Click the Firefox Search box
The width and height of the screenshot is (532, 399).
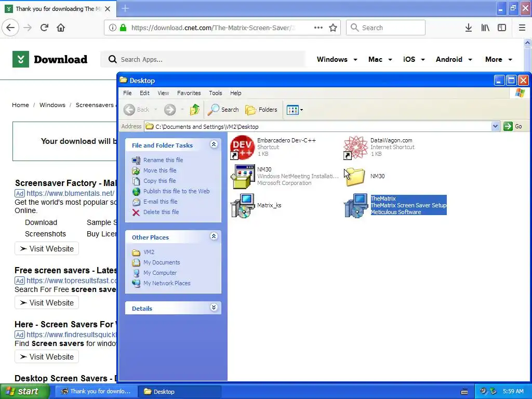pos(385,28)
